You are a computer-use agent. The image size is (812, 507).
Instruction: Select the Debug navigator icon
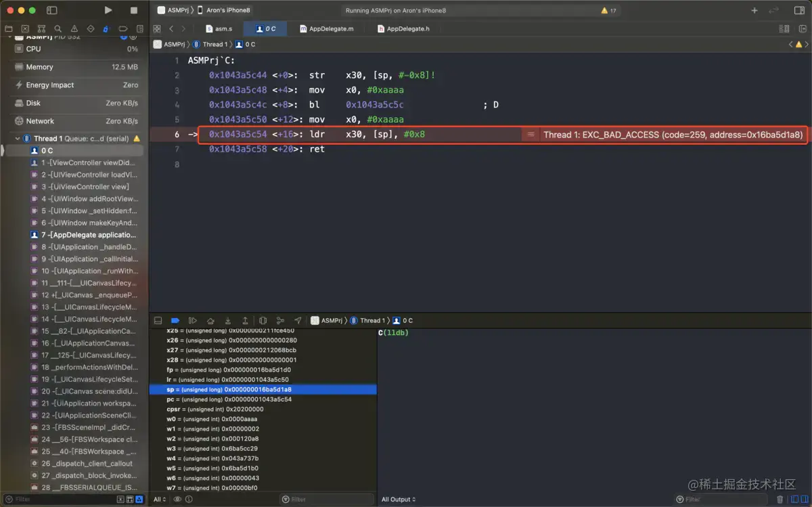tap(106, 29)
